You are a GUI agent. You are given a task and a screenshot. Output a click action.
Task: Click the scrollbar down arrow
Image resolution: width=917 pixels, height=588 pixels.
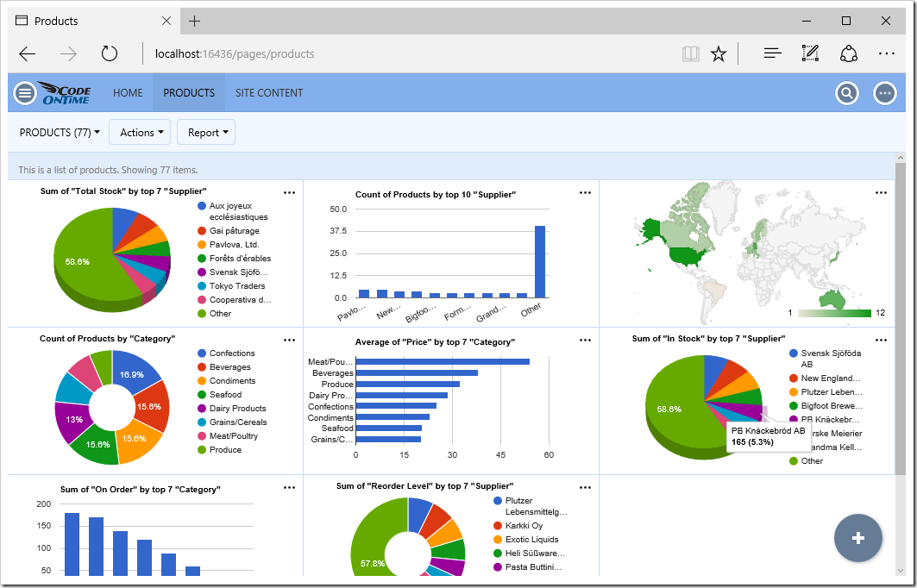click(x=900, y=571)
